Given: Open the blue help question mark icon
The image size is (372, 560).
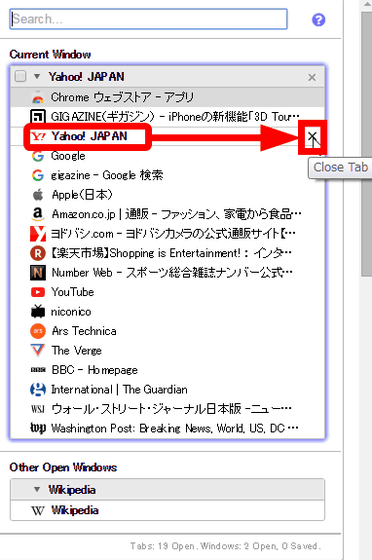Looking at the screenshot, I should [318, 20].
